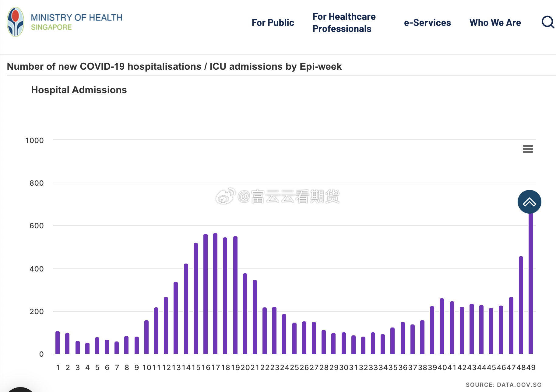Viewport: 556px width, 392px height.
Task: Select the week 14 admissions bar
Action: click(x=186, y=309)
